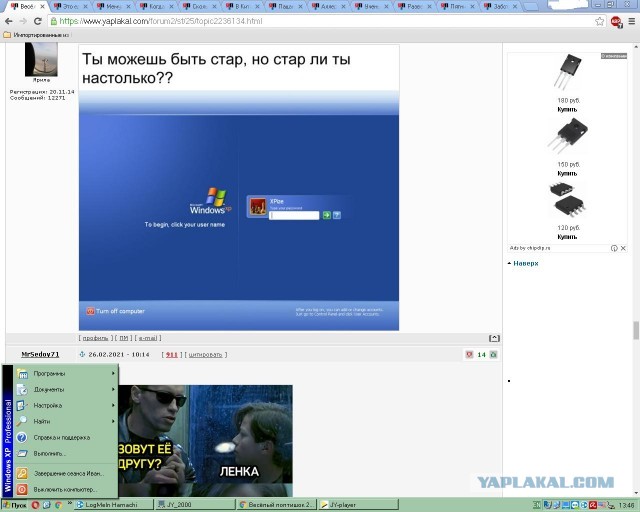Switch to the tab titled "Мену"
This screenshot has height=512, width=640.
tap(113, 7)
